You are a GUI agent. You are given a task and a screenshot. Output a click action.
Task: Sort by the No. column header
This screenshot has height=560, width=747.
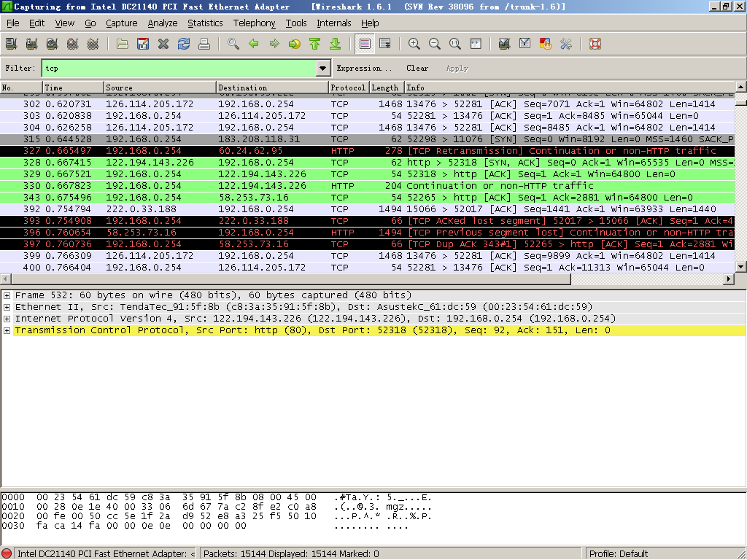tap(21, 87)
